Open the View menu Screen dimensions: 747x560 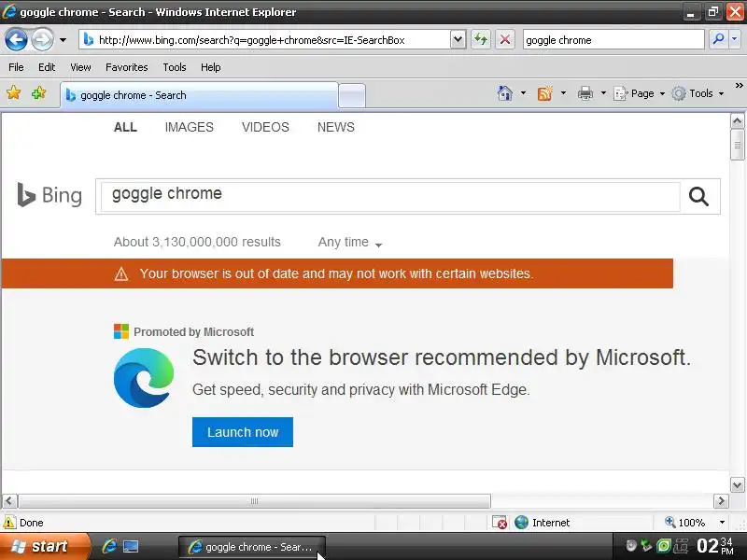point(80,67)
